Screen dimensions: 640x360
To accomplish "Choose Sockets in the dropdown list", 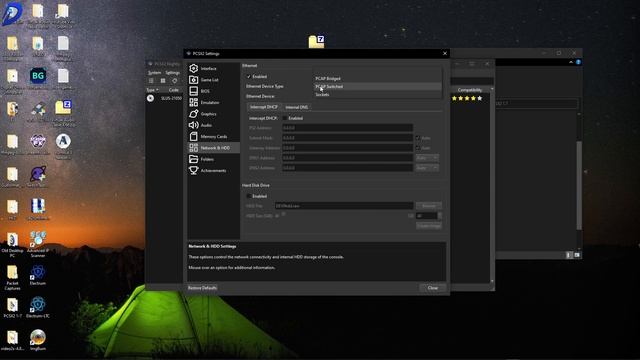I will [x=378, y=94].
